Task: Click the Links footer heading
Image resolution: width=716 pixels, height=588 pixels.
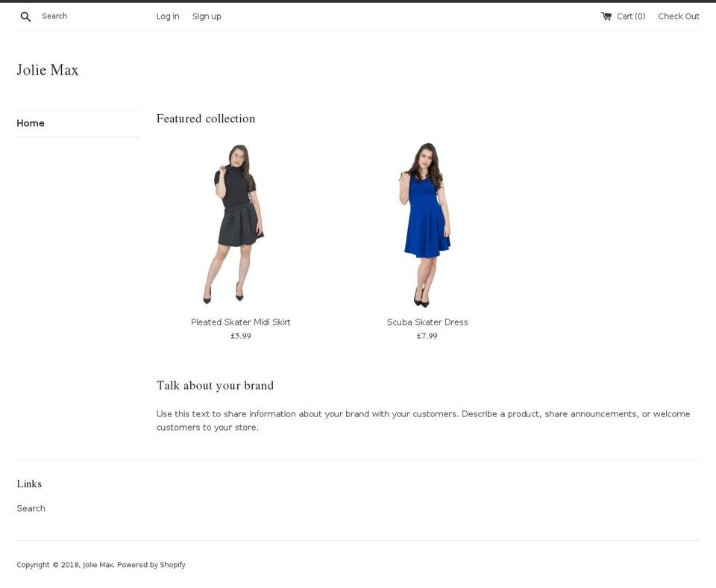Action: [x=29, y=484]
